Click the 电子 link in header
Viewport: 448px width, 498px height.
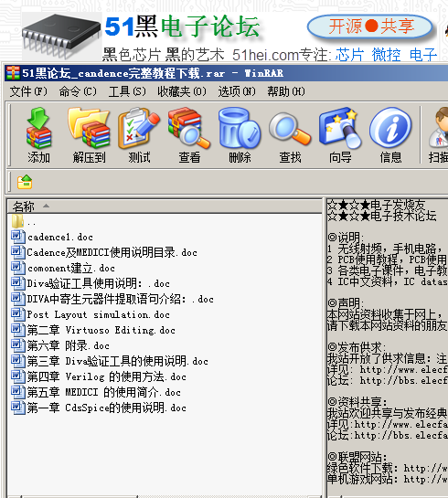(x=423, y=55)
